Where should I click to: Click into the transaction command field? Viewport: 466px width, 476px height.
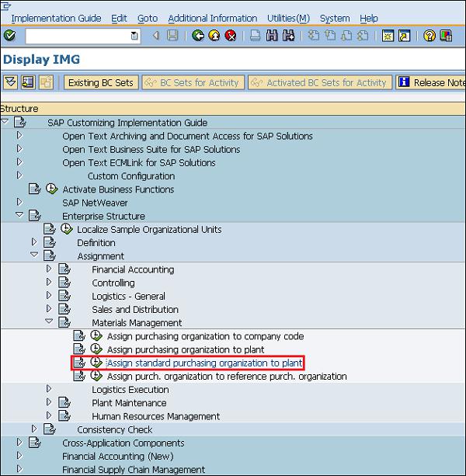coord(78,36)
